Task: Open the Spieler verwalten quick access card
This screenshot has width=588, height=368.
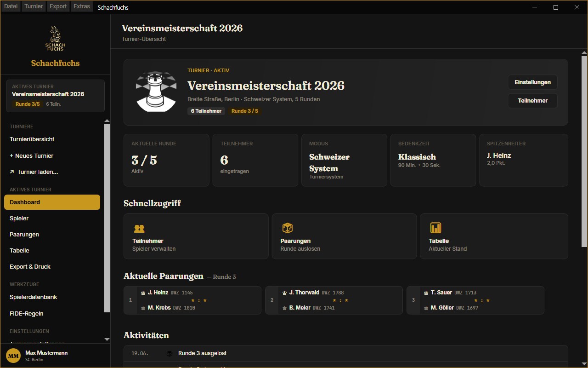Action: [196, 236]
